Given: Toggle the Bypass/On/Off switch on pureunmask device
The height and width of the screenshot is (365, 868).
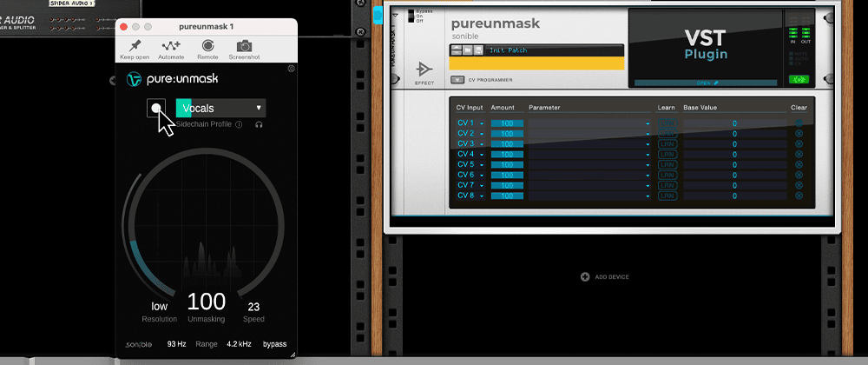Looking at the screenshot, I should pyautogui.click(x=411, y=16).
